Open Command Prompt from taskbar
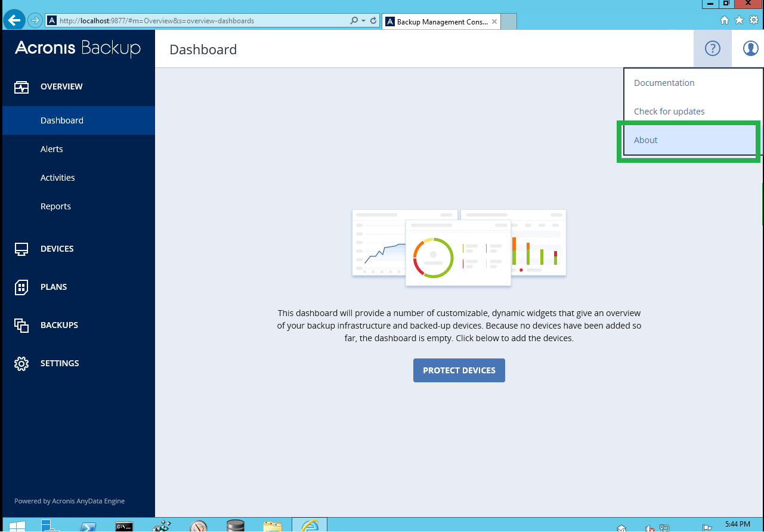 point(125,526)
